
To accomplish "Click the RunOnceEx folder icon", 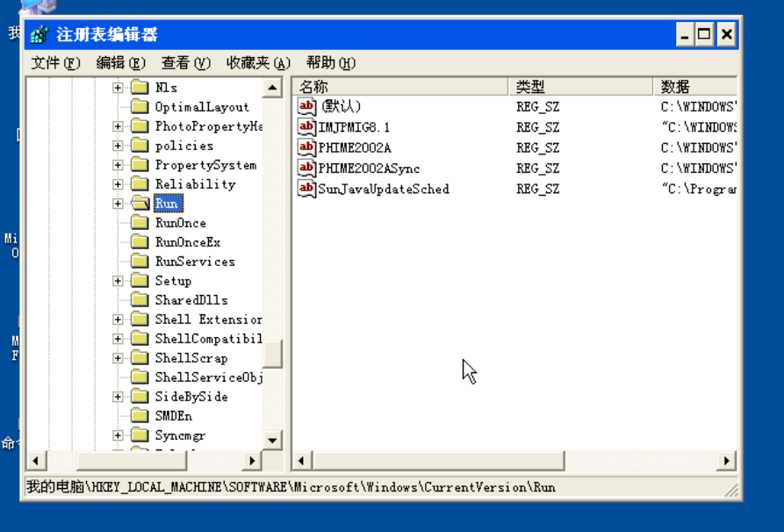I will [140, 242].
